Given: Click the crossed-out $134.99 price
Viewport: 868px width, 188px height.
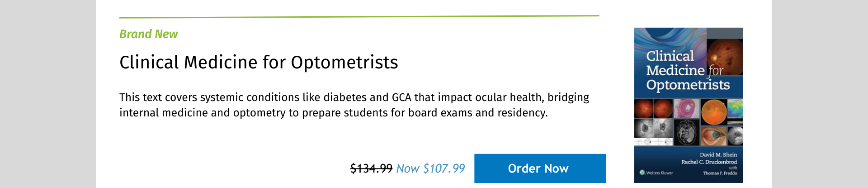Looking at the screenshot, I should 371,169.
